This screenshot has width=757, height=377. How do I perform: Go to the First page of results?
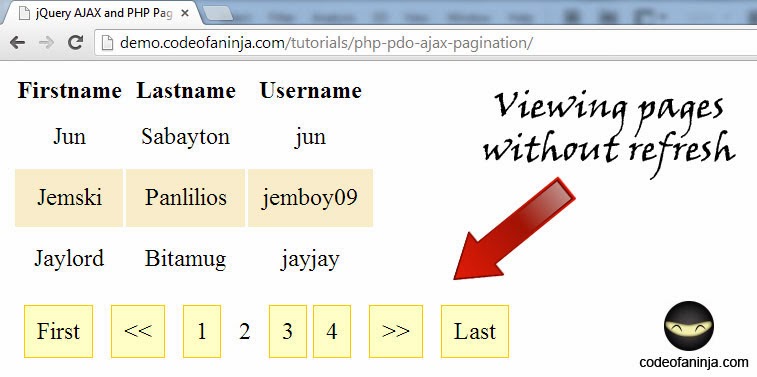point(58,331)
